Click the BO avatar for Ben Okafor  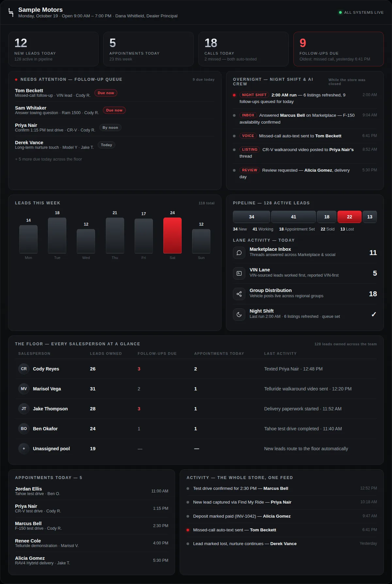click(24, 429)
